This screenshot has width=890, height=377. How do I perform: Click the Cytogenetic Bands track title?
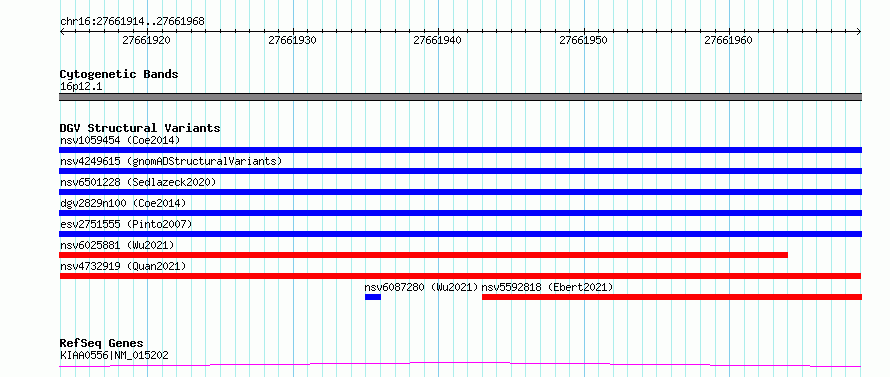[119, 74]
